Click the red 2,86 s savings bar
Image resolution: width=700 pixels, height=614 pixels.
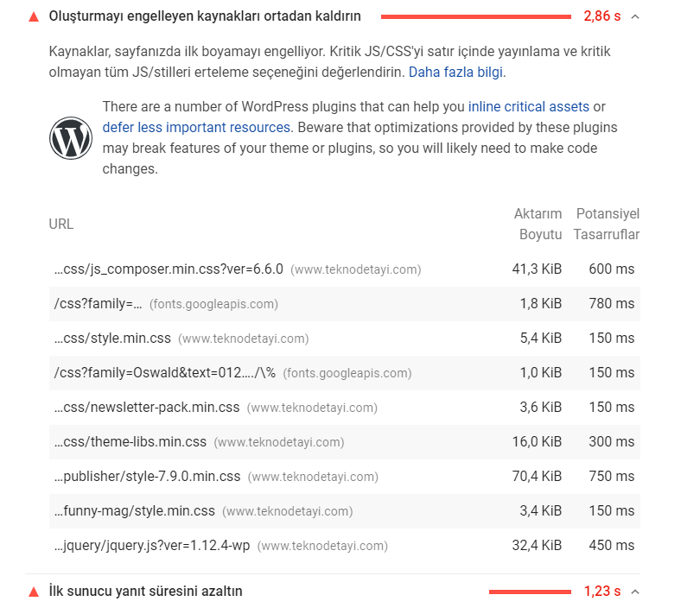coord(476,17)
